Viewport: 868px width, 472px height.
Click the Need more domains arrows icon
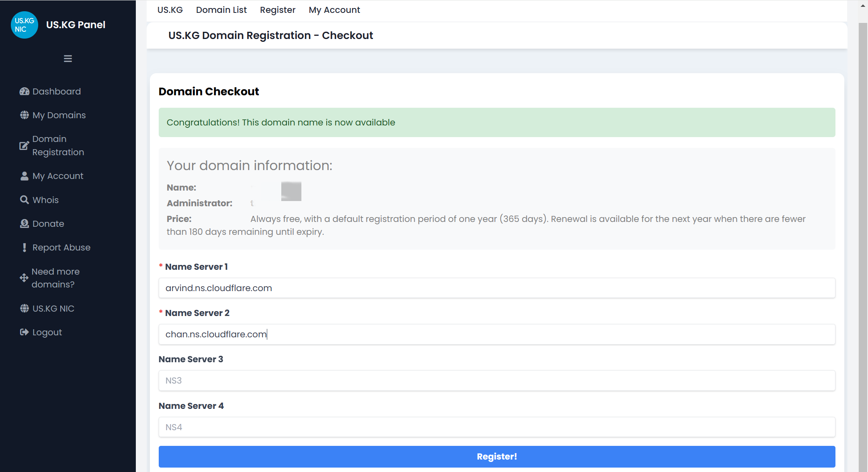point(24,278)
